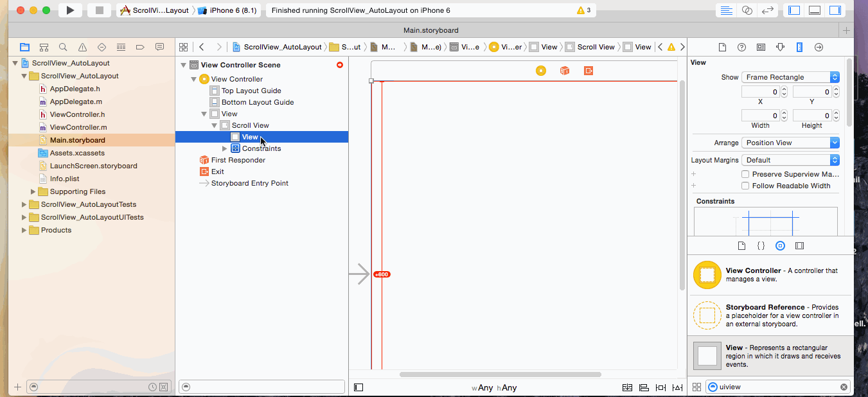The image size is (868, 397).
Task: Open the Size inspector
Action: pyautogui.click(x=799, y=47)
